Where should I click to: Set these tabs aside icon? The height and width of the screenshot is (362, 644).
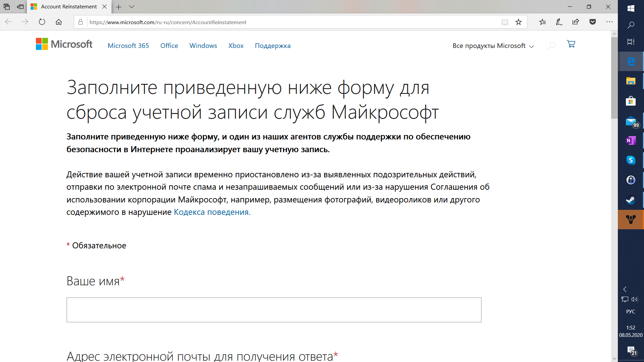20,7
